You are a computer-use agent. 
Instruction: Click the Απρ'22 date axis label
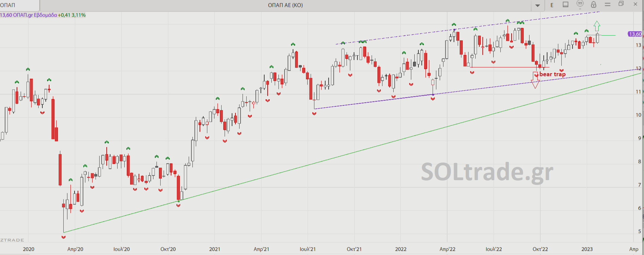[x=448, y=249]
